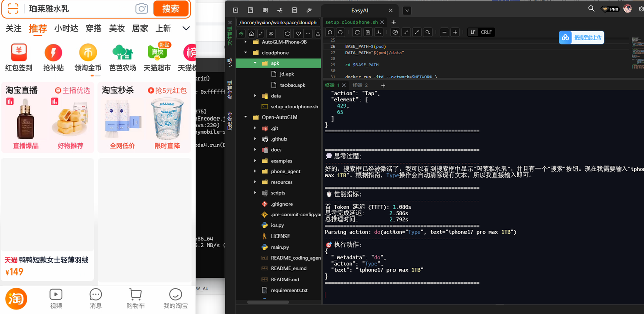The image size is (644, 314).
Task: Expand the data folder
Action: point(255,96)
